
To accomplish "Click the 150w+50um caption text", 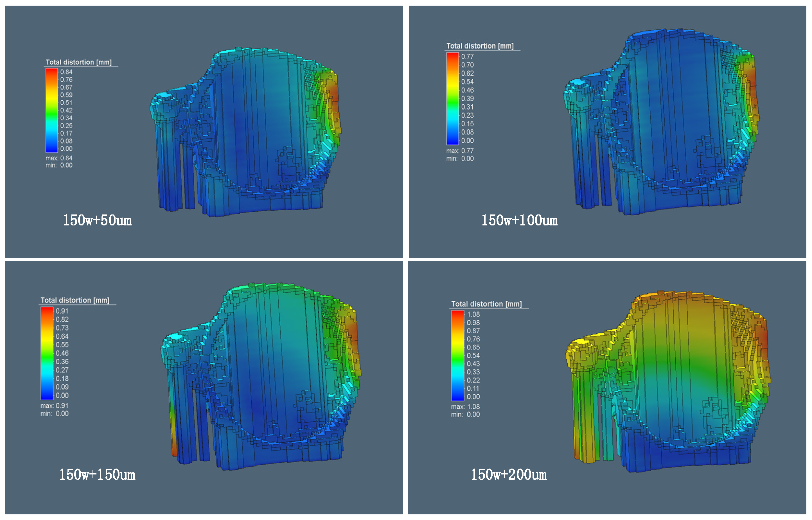I will click(x=97, y=220).
